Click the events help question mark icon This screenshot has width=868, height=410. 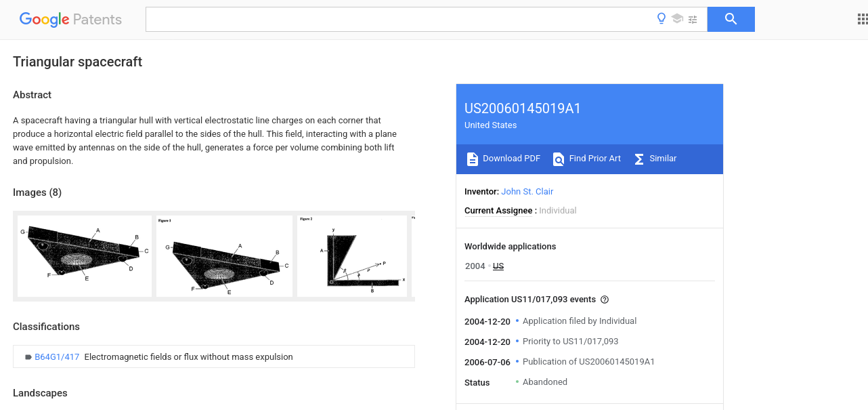(605, 300)
